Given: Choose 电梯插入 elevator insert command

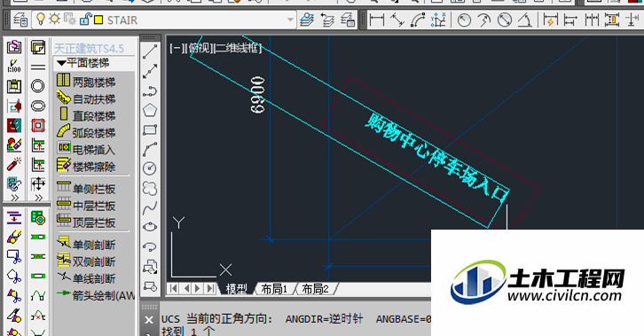Looking at the screenshot, I should point(86,149).
